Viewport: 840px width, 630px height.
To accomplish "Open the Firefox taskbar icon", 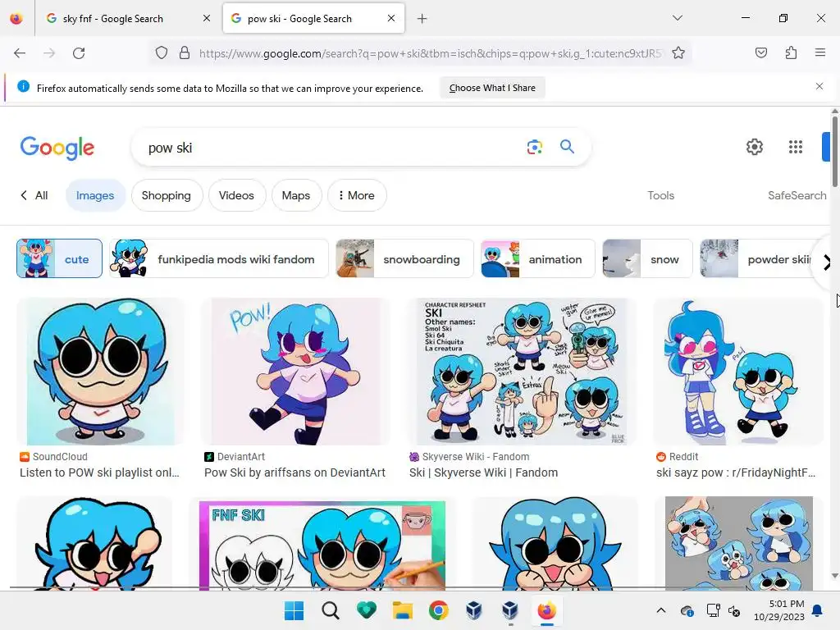I will [546, 610].
